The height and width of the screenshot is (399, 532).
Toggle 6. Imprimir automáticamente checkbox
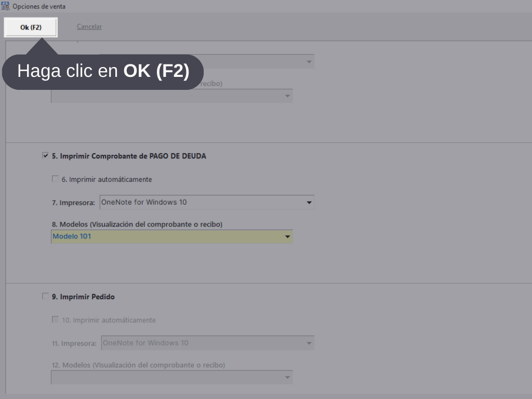click(55, 179)
